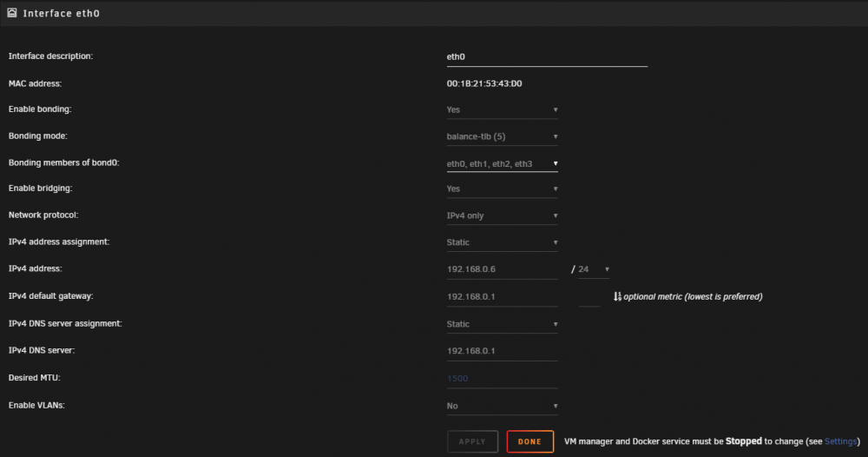Click the APPLY button
This screenshot has width=868, height=457.
(472, 441)
